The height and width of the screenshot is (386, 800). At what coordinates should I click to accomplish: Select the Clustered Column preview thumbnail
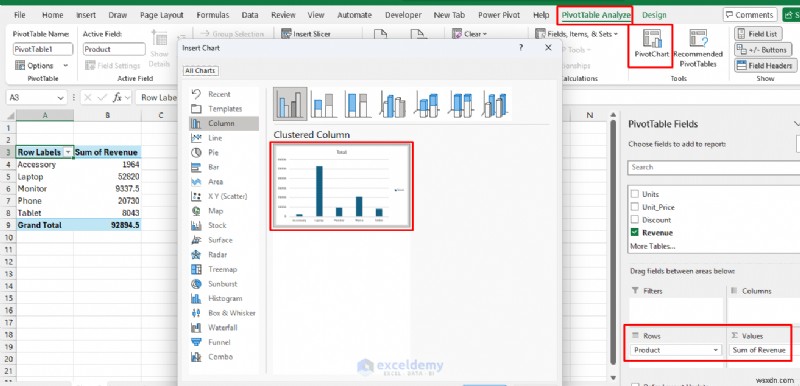pos(341,187)
